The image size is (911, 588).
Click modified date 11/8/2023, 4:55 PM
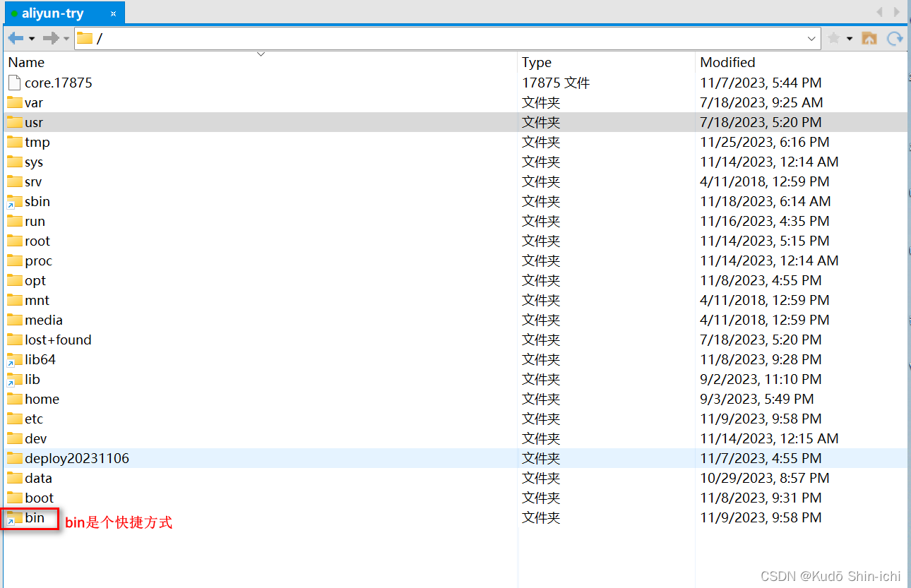tap(761, 280)
